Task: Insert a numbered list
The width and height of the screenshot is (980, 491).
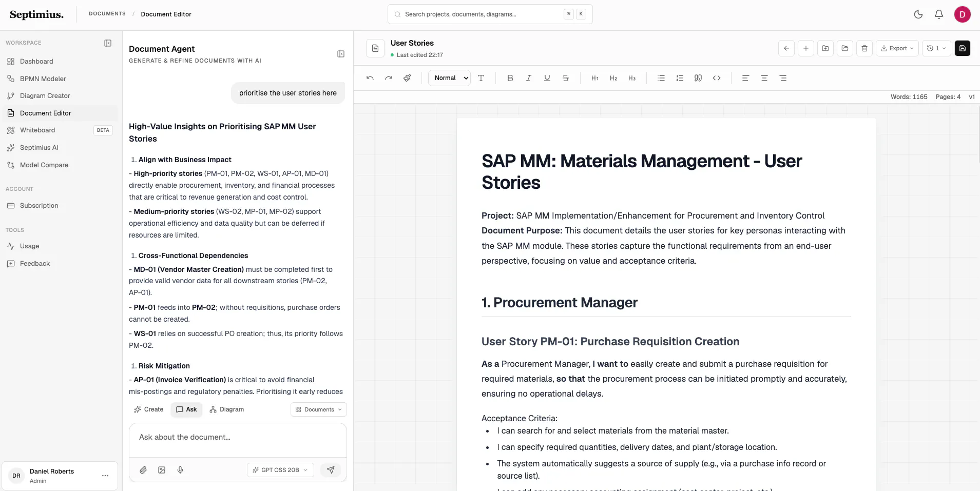Action: point(679,78)
